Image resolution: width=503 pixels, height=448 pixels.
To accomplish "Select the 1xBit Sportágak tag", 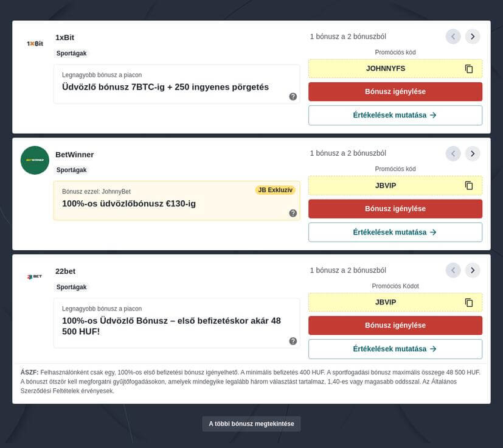I will 72,53.
